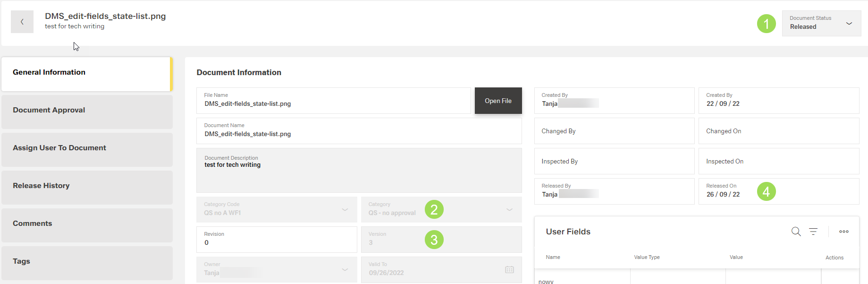Viewport: 868px width, 284px height.
Task: Expand the Owner dropdown
Action: click(x=345, y=270)
